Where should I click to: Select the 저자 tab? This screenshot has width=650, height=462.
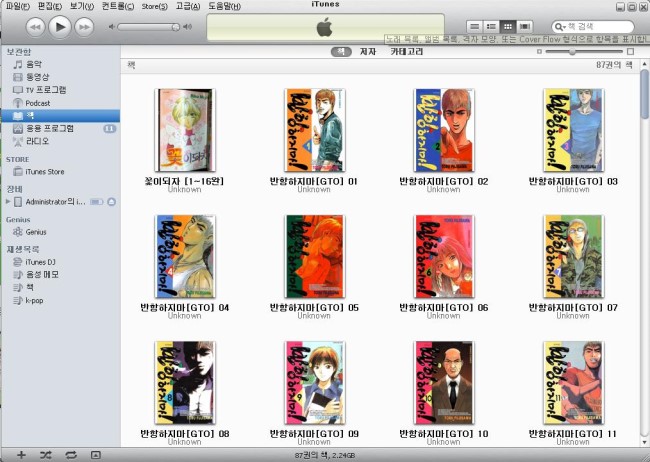point(368,52)
